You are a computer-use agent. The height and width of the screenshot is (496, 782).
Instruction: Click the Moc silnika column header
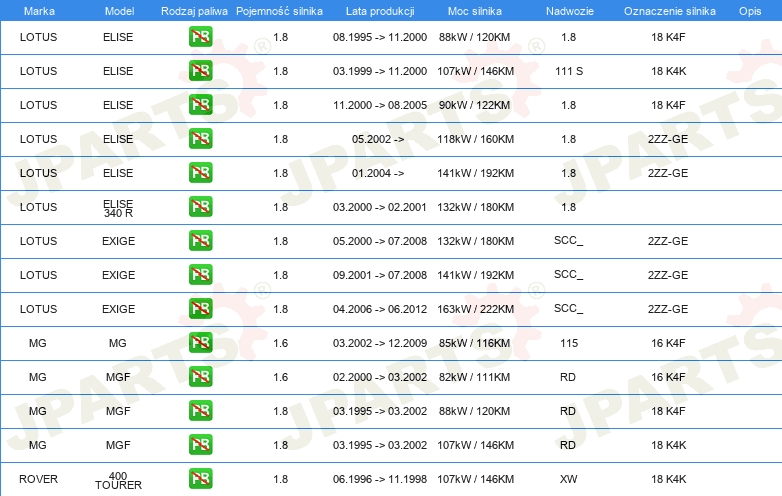coord(475,11)
